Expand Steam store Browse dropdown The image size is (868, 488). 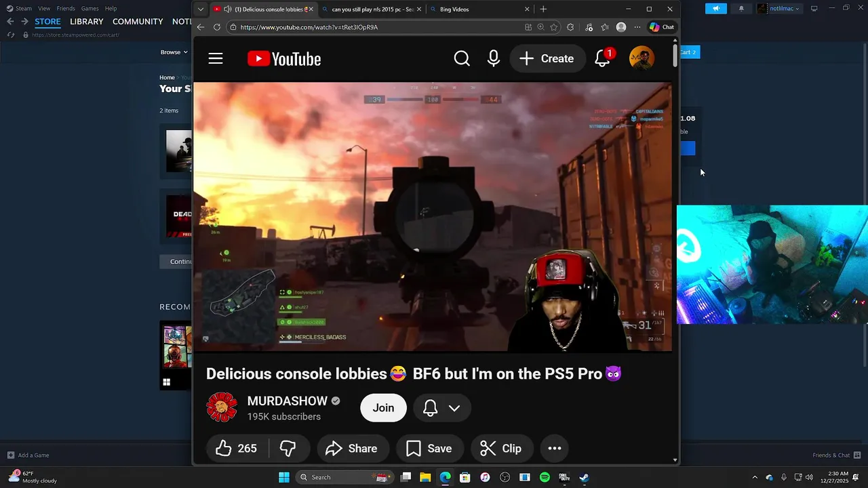pos(174,52)
